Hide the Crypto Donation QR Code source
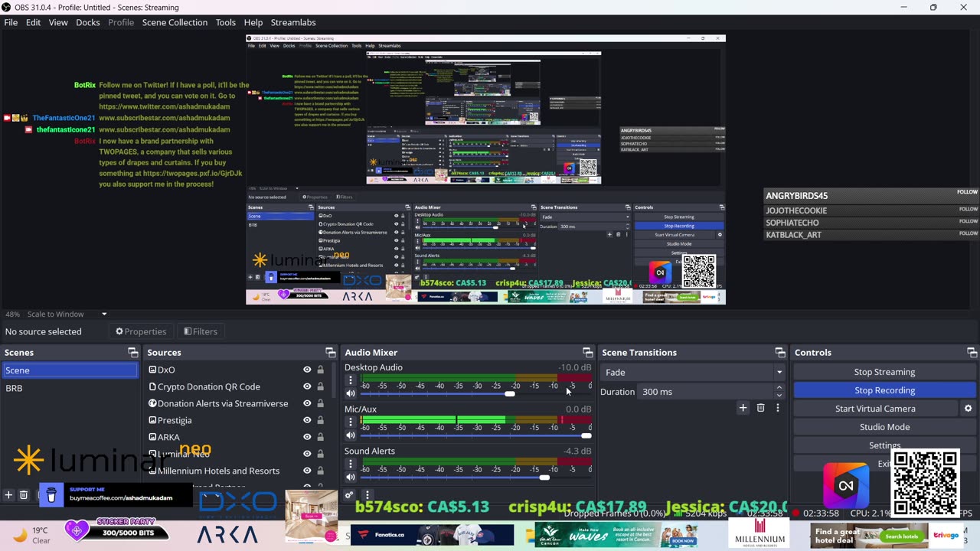 [307, 386]
